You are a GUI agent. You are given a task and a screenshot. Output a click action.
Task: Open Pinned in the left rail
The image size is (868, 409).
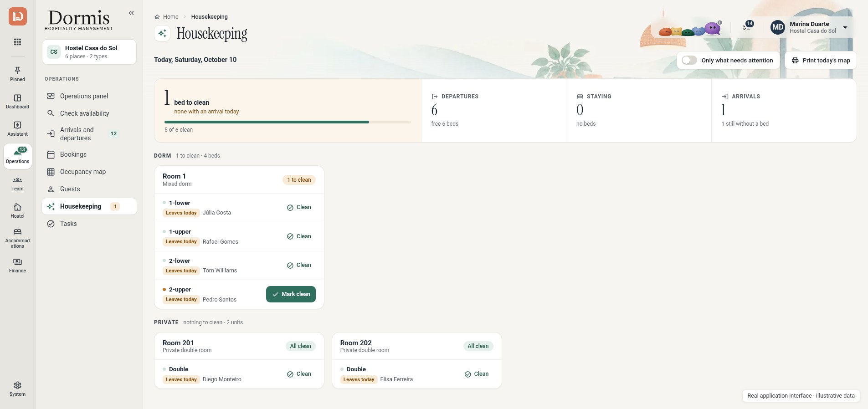pyautogui.click(x=18, y=74)
